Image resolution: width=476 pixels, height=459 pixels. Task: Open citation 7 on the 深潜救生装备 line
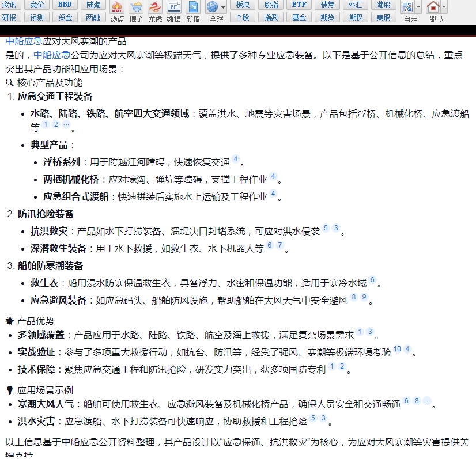280,245
